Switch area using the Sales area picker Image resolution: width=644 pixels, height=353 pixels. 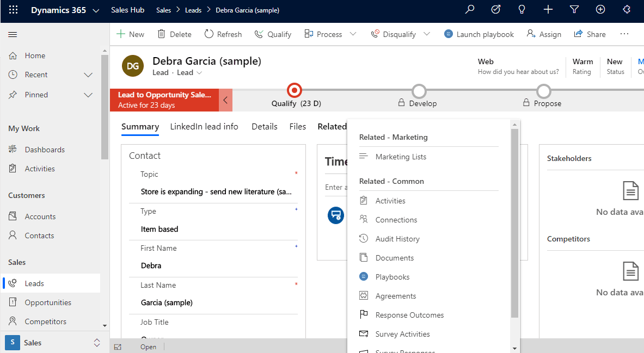(x=54, y=342)
